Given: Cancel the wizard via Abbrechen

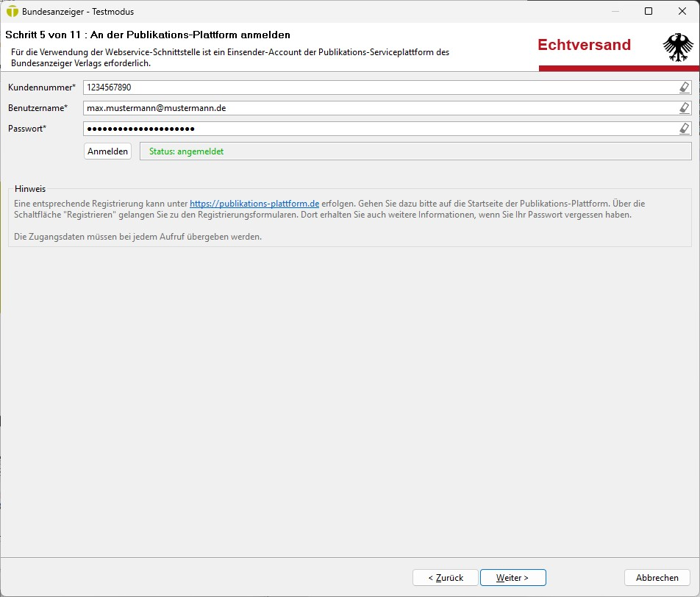Looking at the screenshot, I should point(657,578).
